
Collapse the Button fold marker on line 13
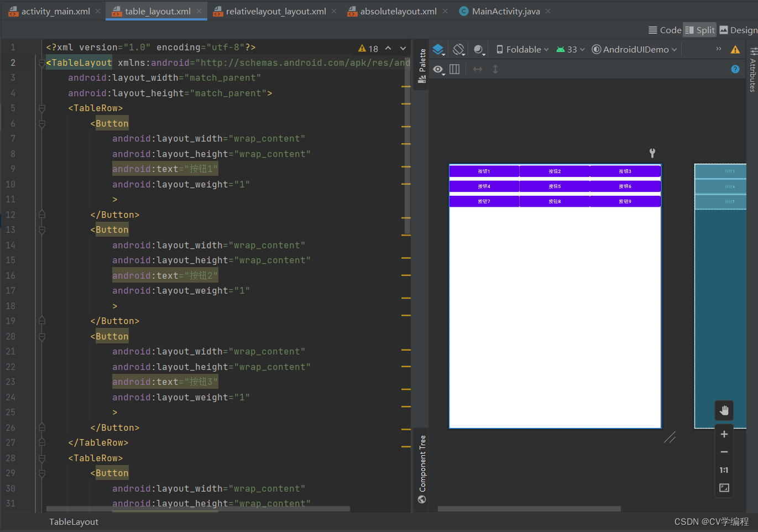[x=42, y=230]
